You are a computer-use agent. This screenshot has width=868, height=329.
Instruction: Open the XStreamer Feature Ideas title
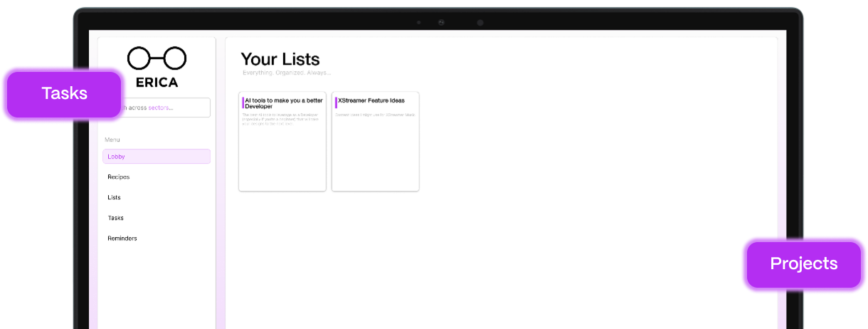pyautogui.click(x=371, y=100)
